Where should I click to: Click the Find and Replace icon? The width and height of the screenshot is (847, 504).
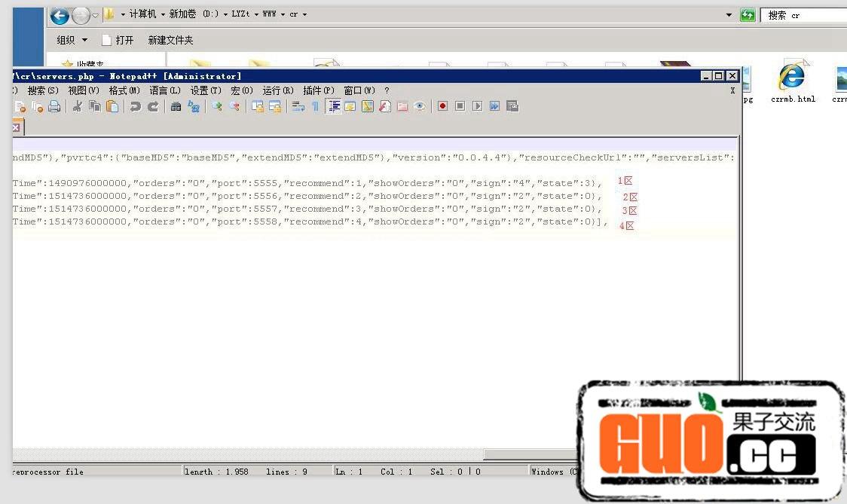point(194,107)
